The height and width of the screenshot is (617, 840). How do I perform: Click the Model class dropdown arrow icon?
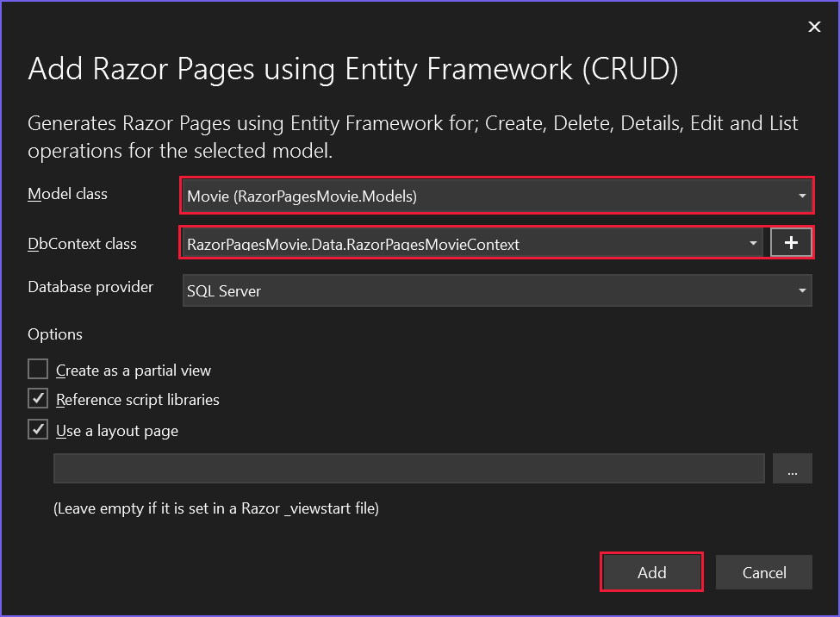801,196
